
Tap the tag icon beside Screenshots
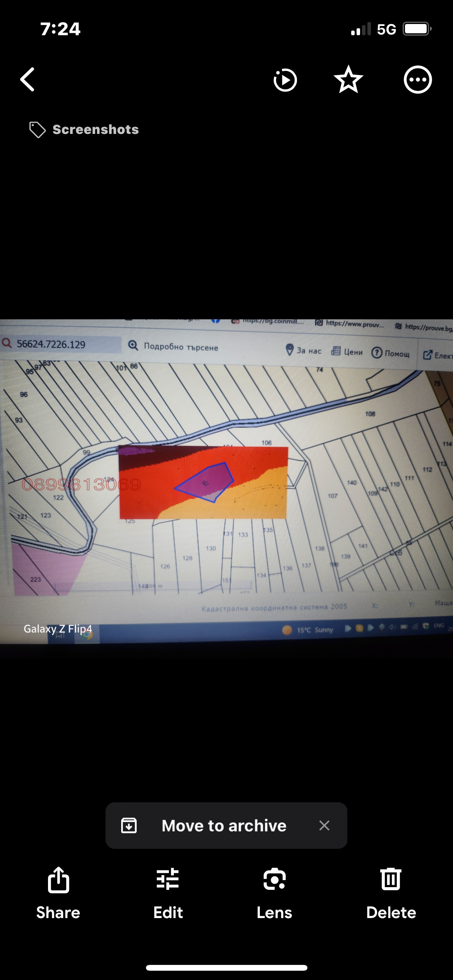(37, 130)
